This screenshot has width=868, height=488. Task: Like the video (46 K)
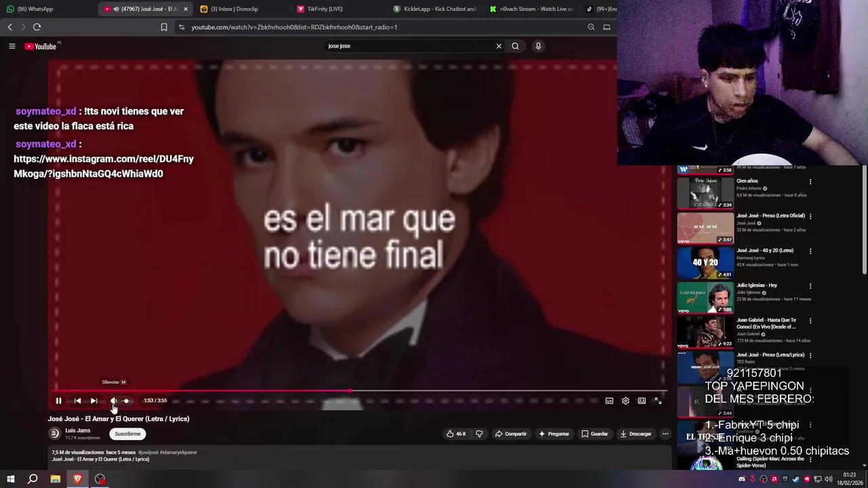coord(456,434)
